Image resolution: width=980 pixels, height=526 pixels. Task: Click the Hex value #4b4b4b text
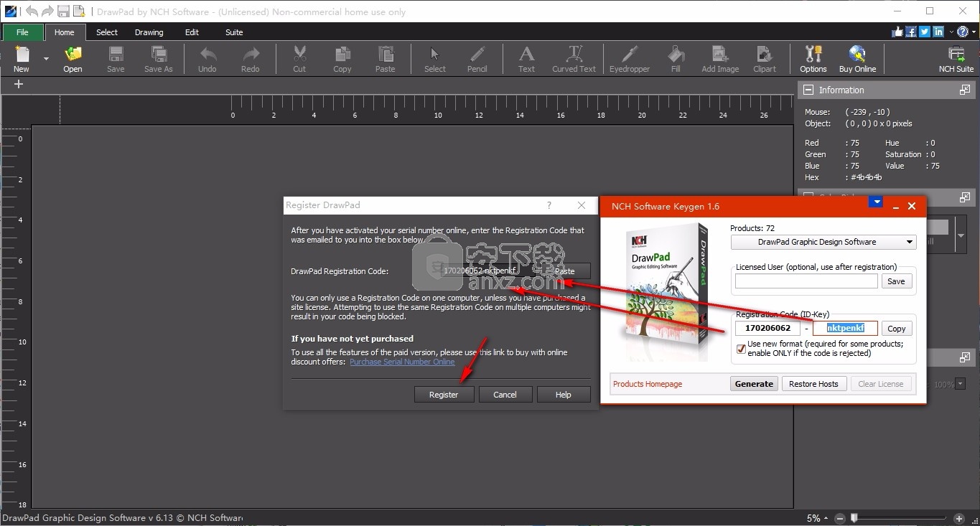(867, 177)
